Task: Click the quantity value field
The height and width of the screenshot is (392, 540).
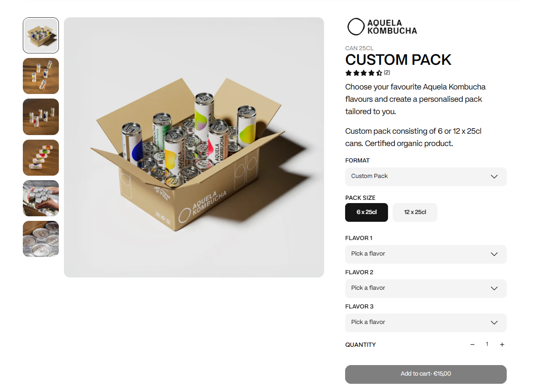Action: [x=487, y=344]
